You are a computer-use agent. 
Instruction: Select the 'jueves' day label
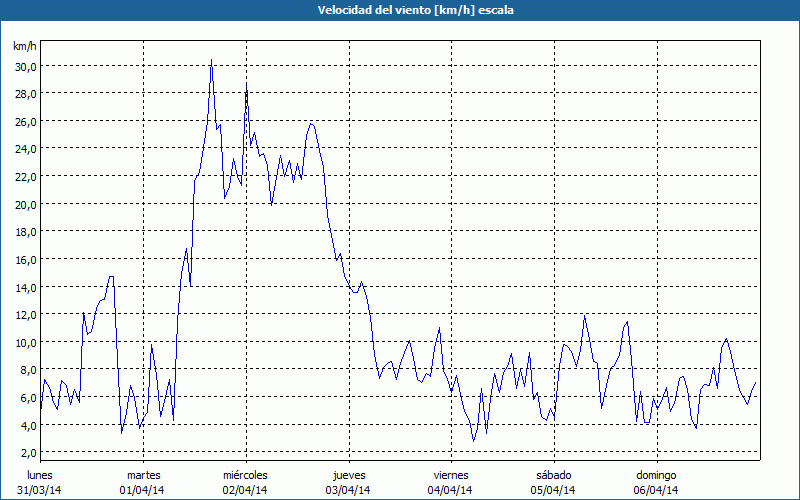coord(348,475)
